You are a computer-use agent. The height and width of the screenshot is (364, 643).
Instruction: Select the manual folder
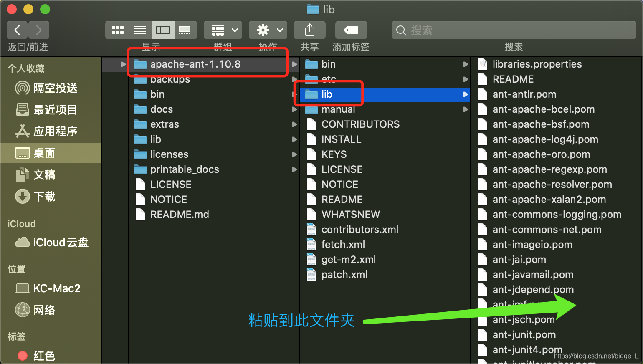pos(385,109)
